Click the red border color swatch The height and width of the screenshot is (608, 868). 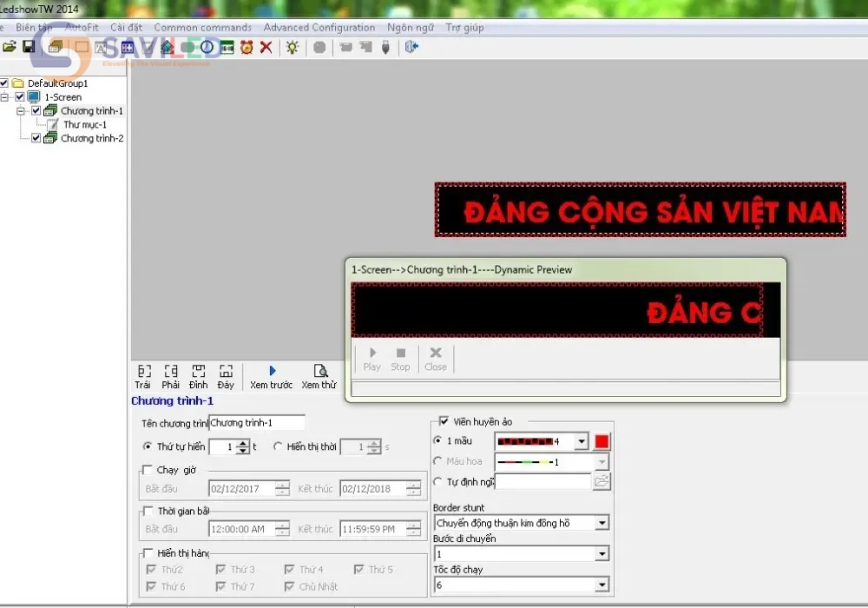click(602, 441)
